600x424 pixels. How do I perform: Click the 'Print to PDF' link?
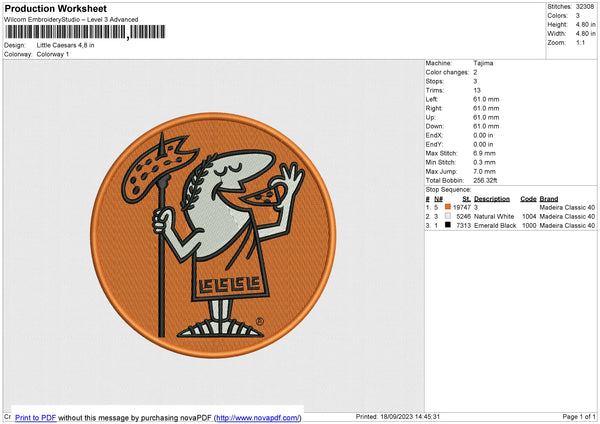36,417
